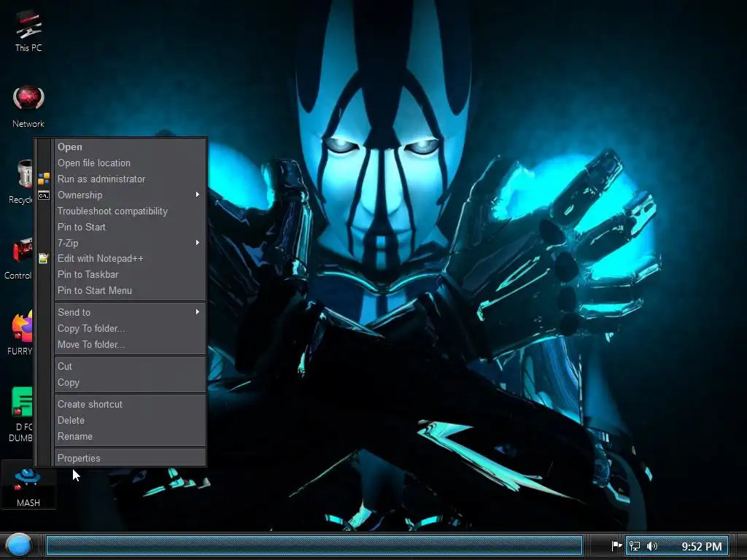The height and width of the screenshot is (560, 747).
Task: Choose Cut from the context menu
Action: click(x=131, y=367)
